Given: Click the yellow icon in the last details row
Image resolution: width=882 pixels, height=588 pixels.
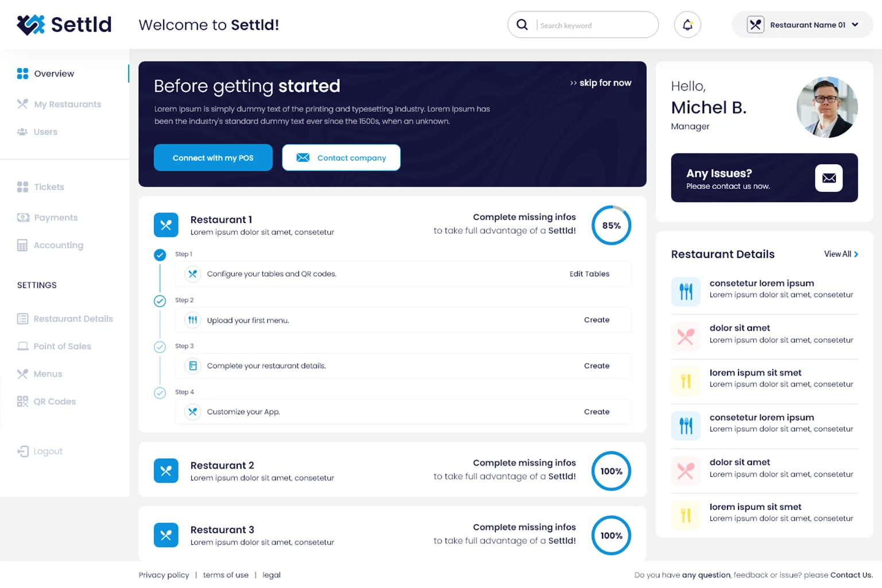Looking at the screenshot, I should click(686, 515).
